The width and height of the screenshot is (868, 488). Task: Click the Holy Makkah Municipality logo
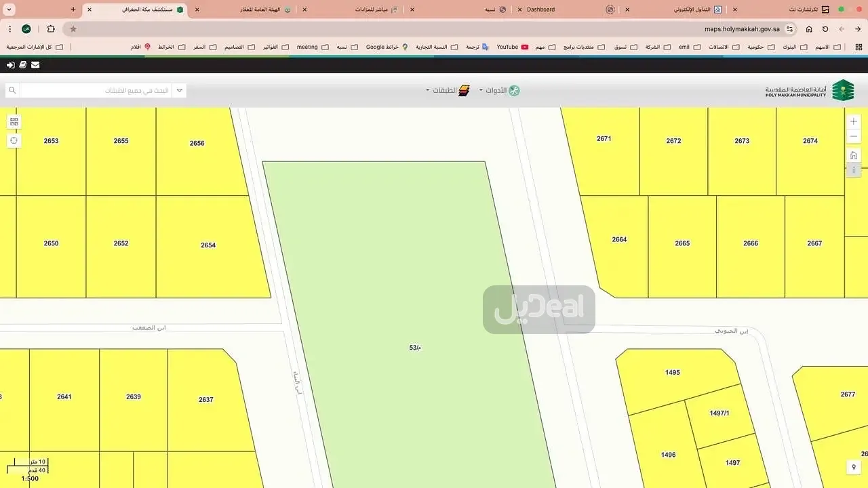click(810, 90)
